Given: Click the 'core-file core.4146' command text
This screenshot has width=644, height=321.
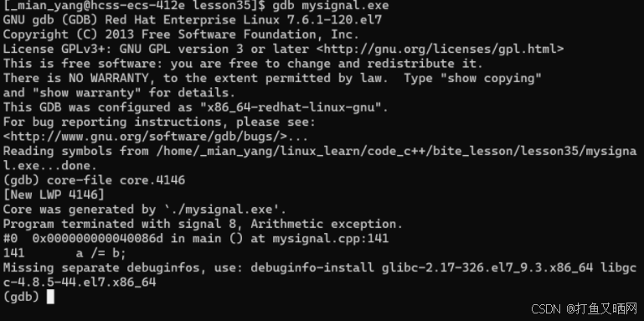Looking at the screenshot, I should 116,180.
